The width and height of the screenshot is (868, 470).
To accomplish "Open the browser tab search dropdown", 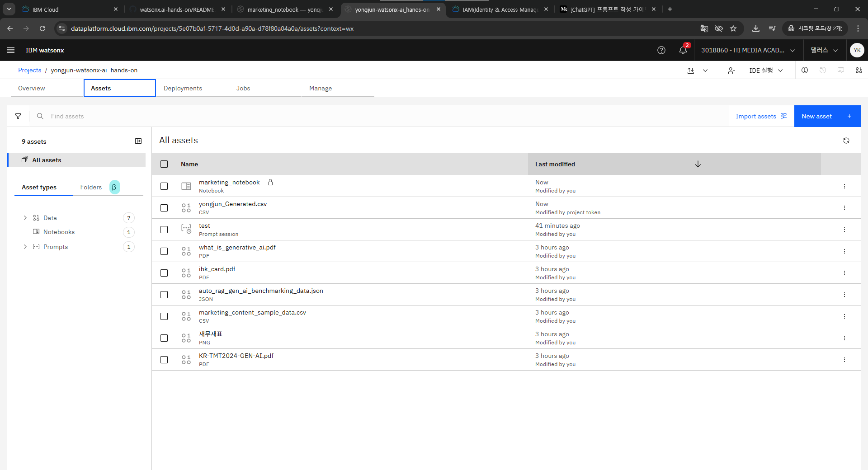I will click(x=9, y=9).
